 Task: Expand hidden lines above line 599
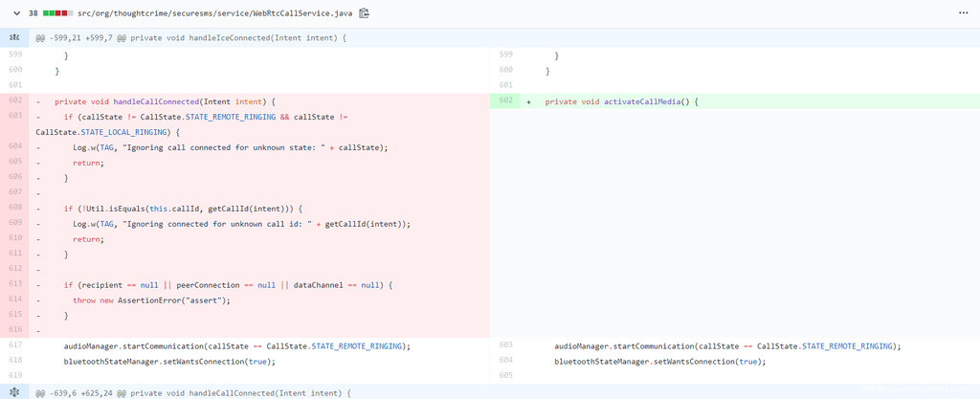[x=14, y=37]
